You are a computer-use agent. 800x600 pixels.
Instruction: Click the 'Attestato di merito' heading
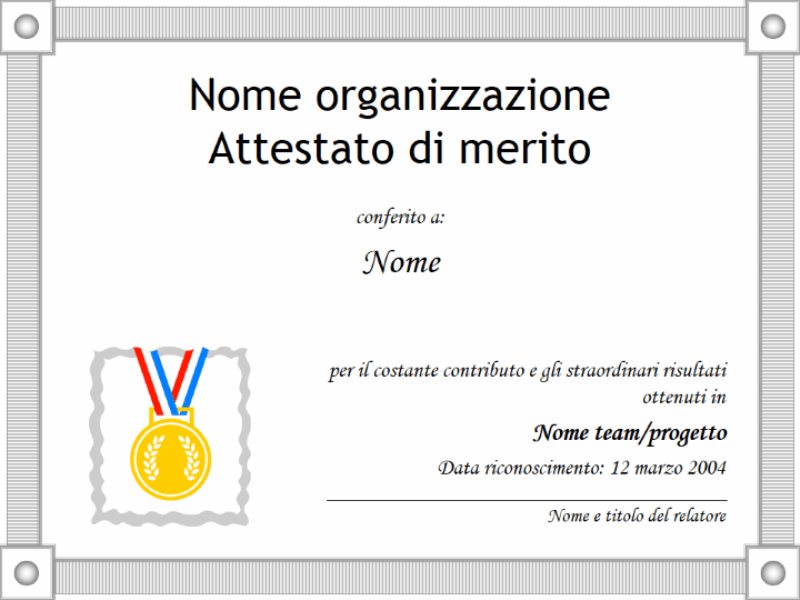pyautogui.click(x=399, y=149)
